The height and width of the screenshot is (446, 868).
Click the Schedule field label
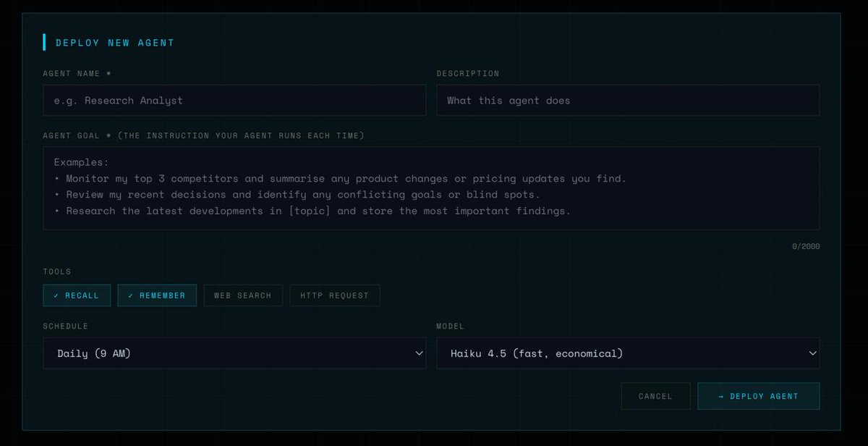[66, 327]
